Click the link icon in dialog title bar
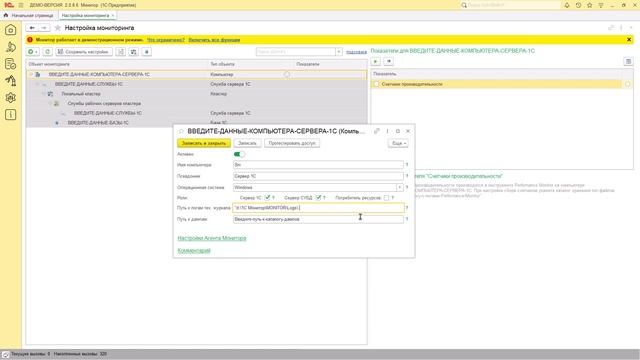 (377, 131)
